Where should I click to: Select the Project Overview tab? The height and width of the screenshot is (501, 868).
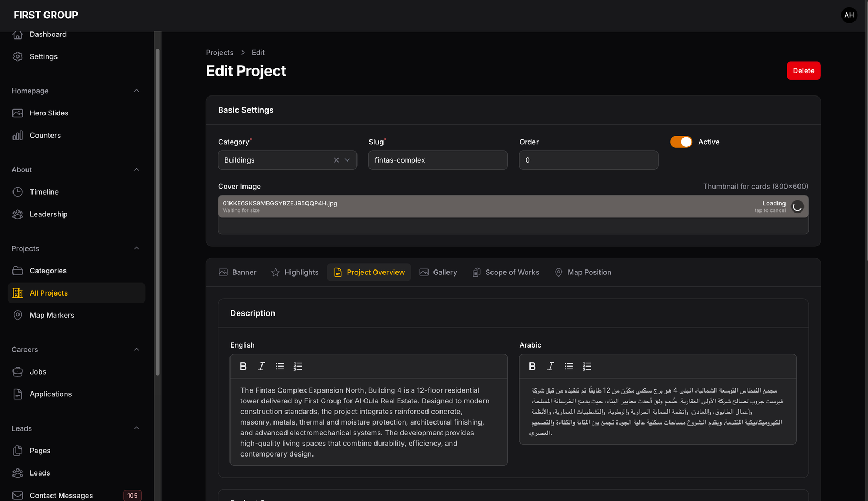(x=369, y=272)
